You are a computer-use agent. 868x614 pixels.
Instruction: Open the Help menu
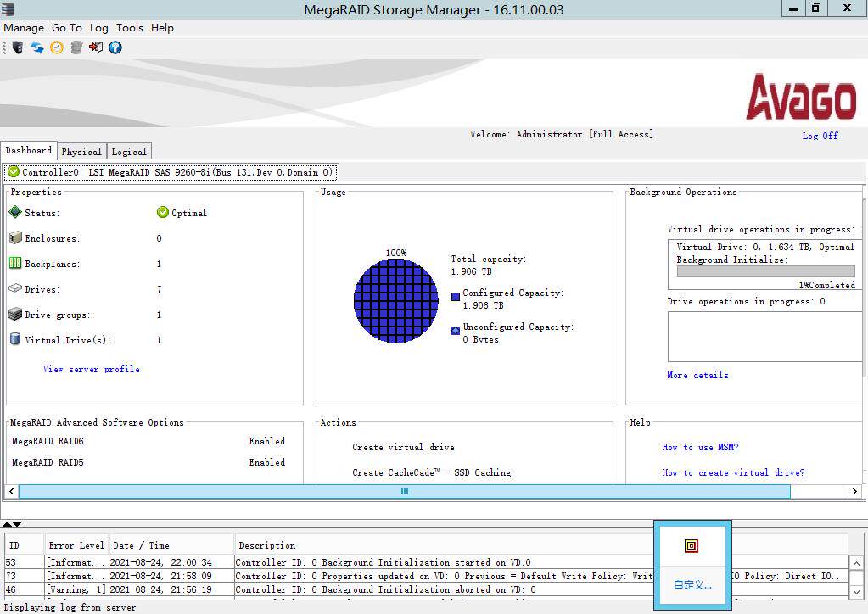(162, 28)
